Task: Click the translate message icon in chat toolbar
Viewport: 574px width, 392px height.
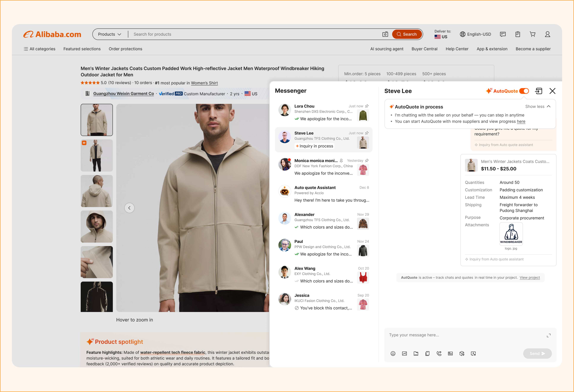Action: pyautogui.click(x=473, y=353)
